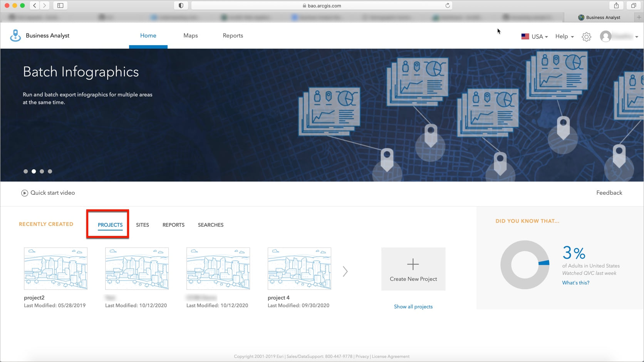Switch to the SEARCHES tab
This screenshot has height=362, width=644.
[x=210, y=225]
